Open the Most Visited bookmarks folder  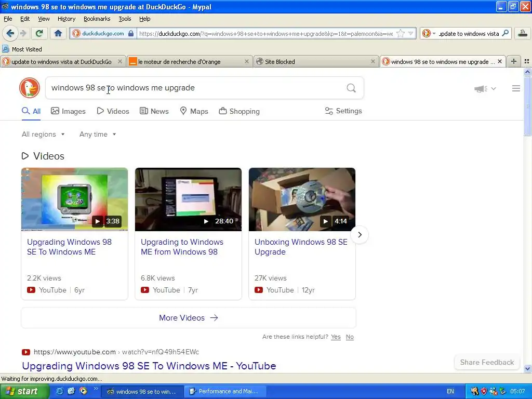pyautogui.click(x=22, y=49)
